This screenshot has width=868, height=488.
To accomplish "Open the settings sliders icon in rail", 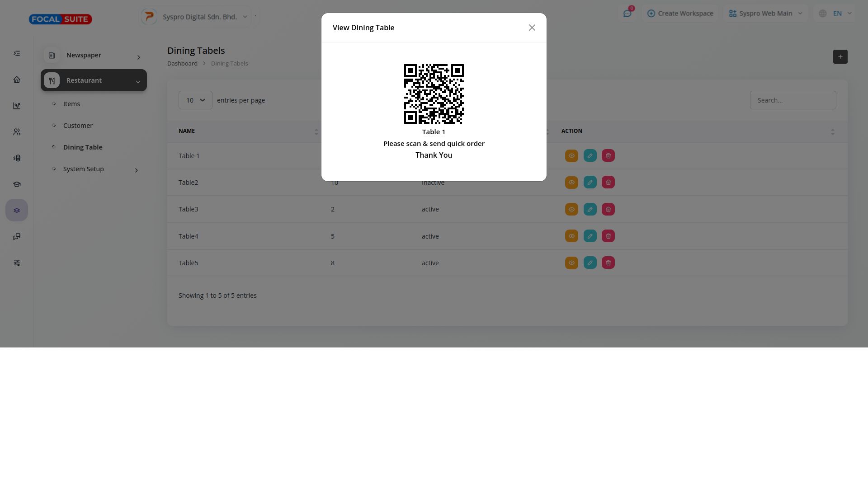I will tap(17, 263).
